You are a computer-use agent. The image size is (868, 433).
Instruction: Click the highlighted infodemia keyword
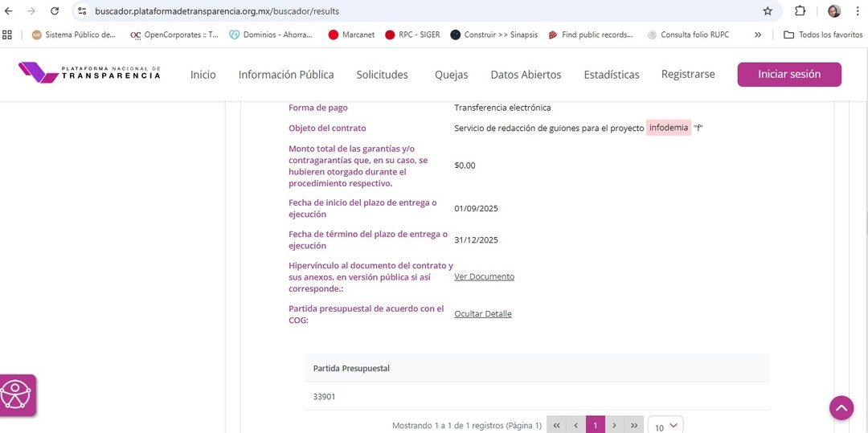tap(669, 128)
